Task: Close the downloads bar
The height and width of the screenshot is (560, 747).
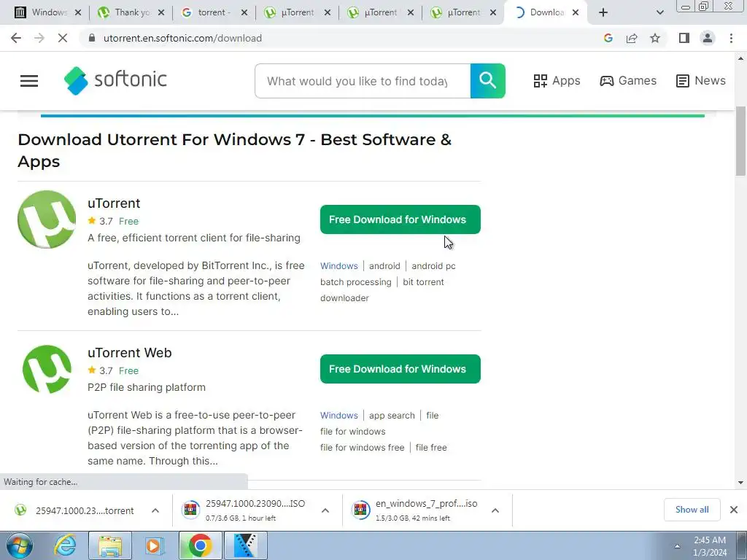Action: [x=734, y=510]
